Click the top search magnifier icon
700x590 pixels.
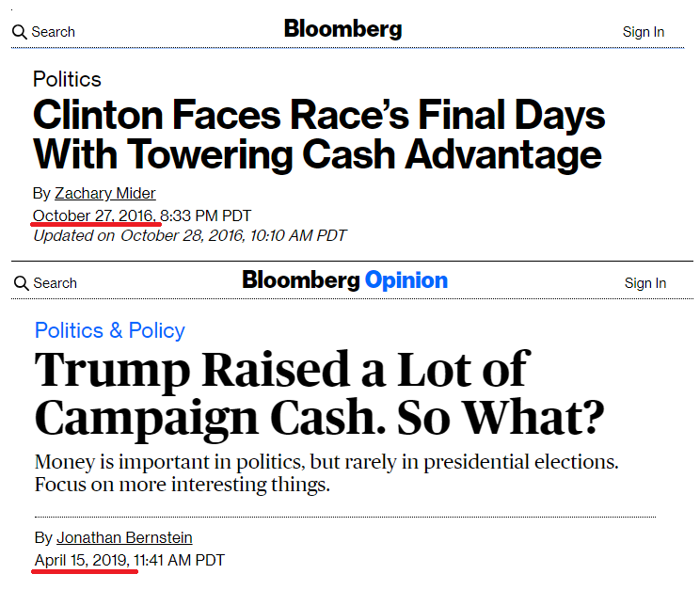click(19, 32)
